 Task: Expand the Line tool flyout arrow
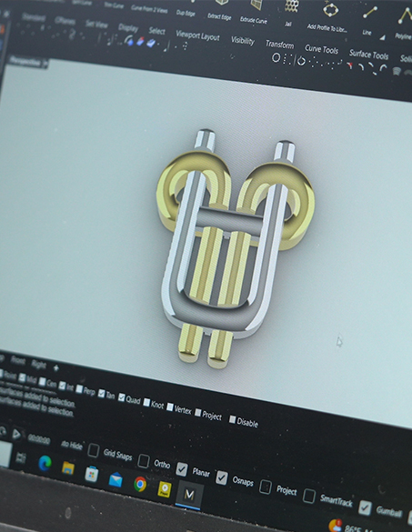(383, 37)
